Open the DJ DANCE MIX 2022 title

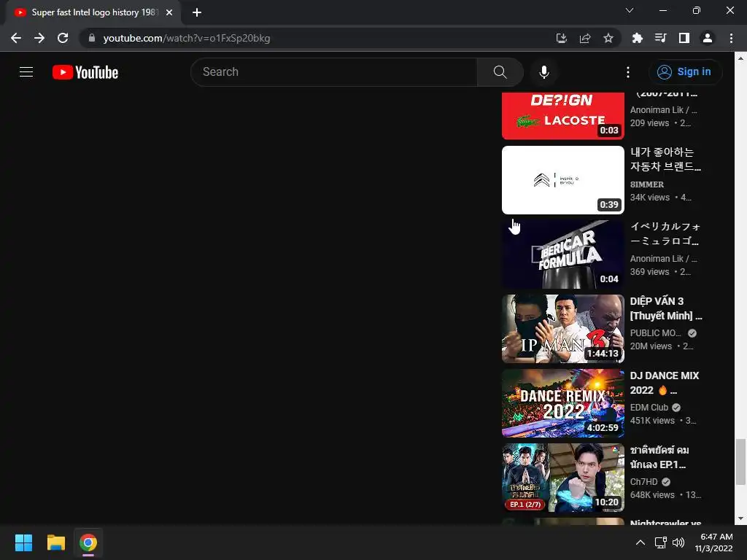coord(665,383)
